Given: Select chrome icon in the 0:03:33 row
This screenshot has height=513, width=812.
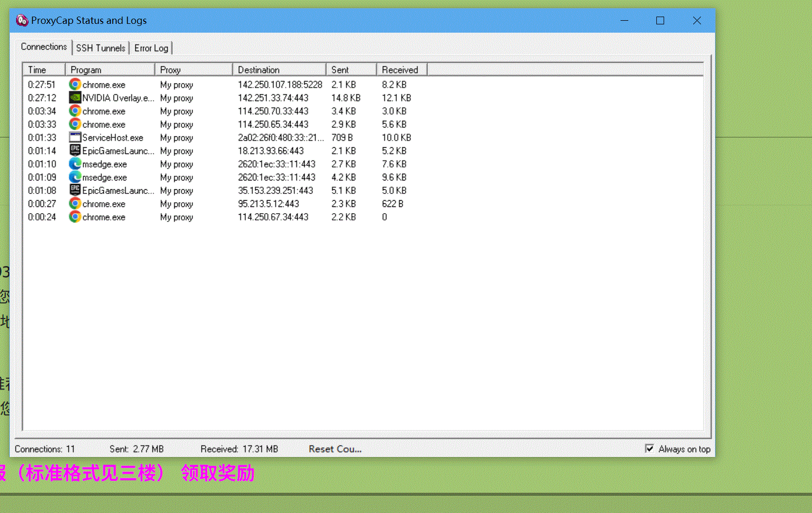Looking at the screenshot, I should (x=75, y=124).
